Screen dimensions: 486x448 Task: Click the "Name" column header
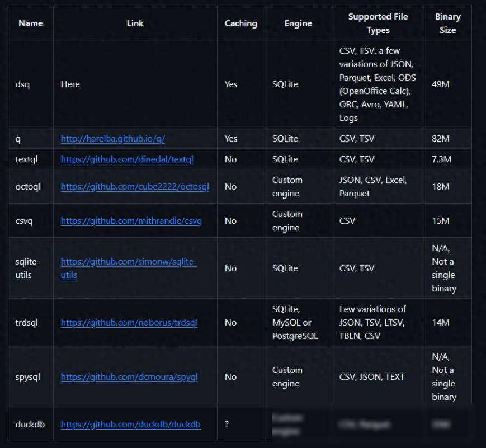[31, 23]
